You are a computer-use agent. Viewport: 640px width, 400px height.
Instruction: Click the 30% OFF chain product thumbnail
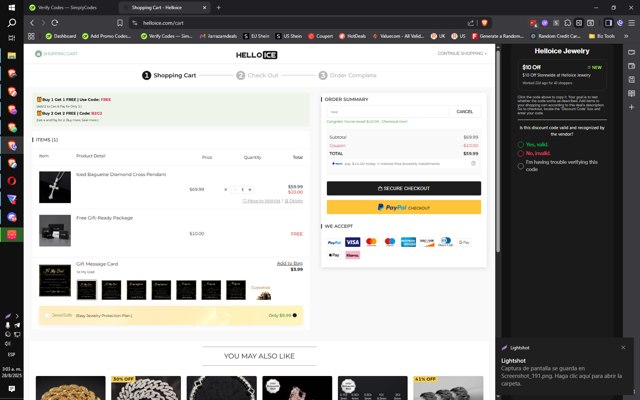point(146,388)
